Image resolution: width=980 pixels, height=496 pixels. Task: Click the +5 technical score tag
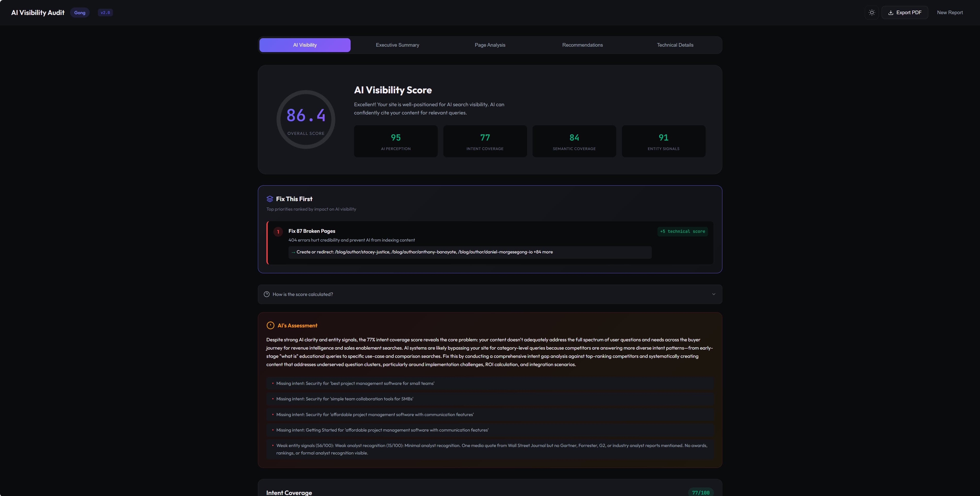682,232
